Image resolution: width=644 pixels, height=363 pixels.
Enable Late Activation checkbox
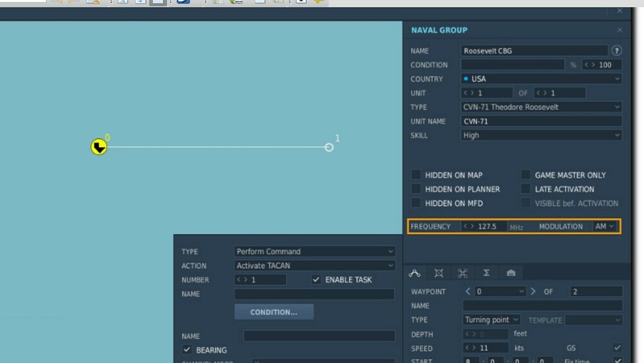pyautogui.click(x=526, y=189)
